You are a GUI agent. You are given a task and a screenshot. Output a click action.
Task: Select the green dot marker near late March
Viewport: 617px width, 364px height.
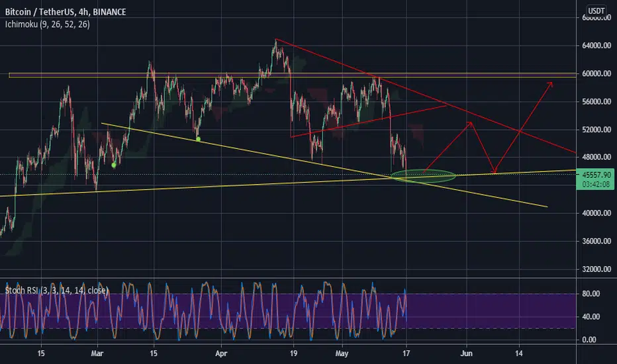[199, 139]
